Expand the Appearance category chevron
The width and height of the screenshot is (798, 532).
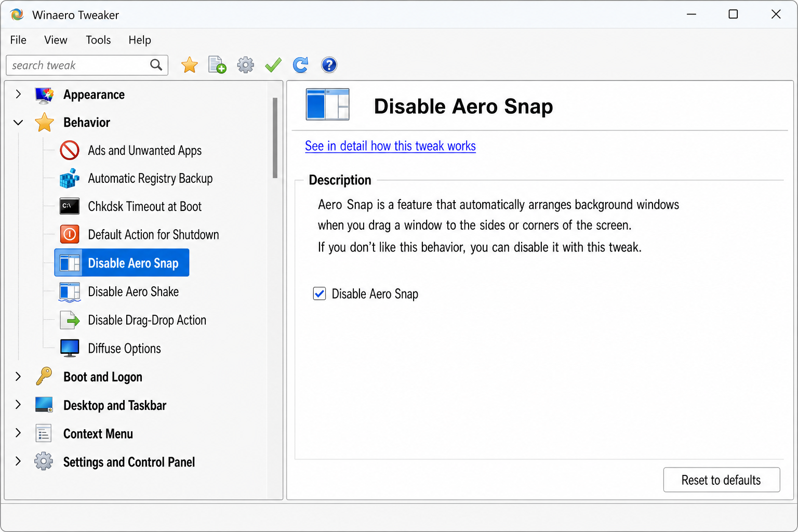pyautogui.click(x=18, y=94)
